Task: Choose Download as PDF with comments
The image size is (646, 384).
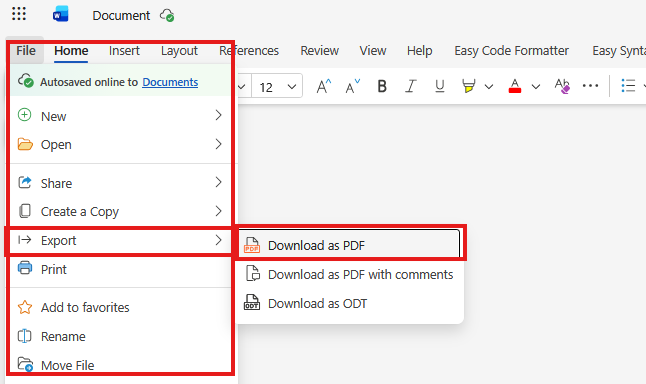Action: 350,274
